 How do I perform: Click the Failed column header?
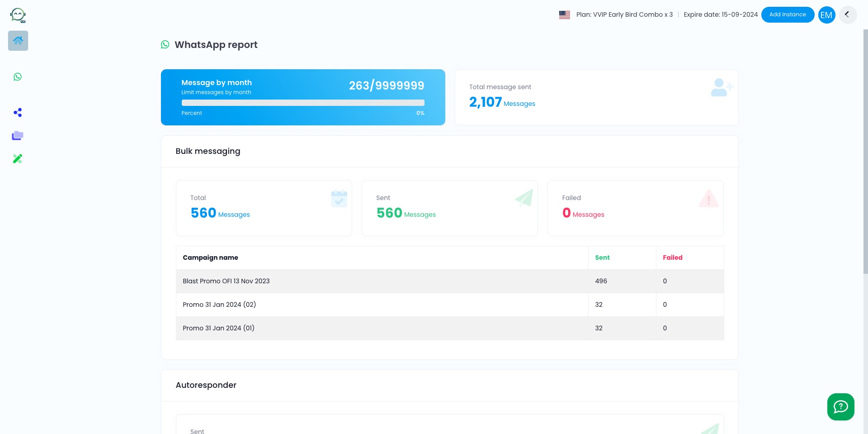tap(673, 258)
